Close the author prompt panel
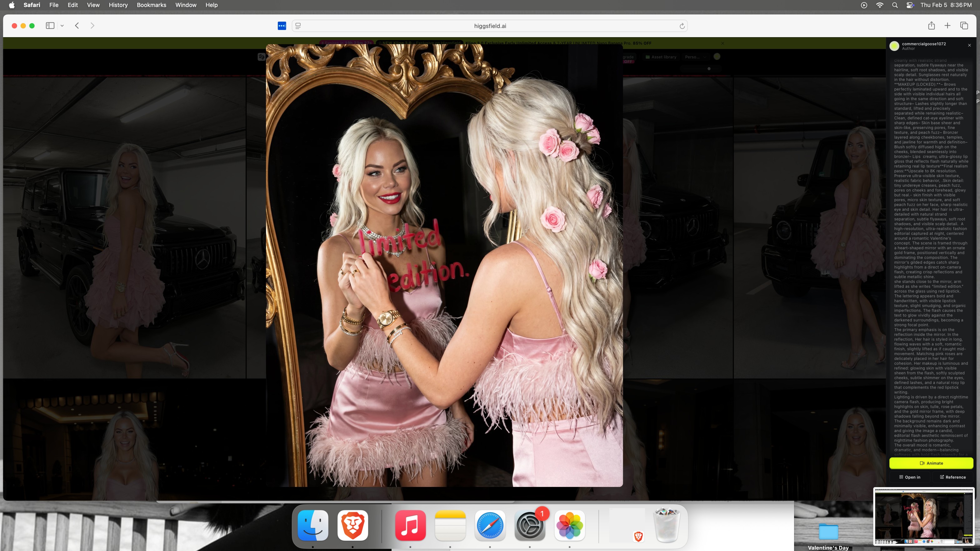Viewport: 980px width, 551px height. click(969, 45)
